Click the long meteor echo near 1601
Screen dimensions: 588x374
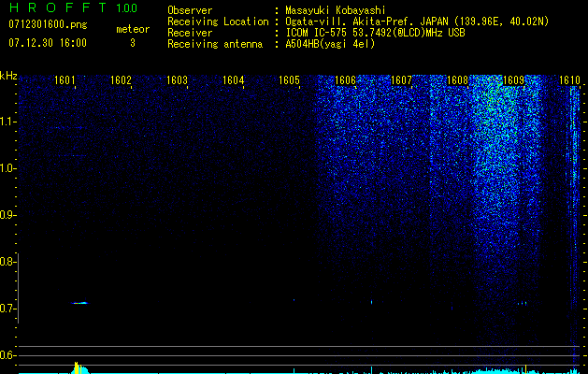click(x=79, y=303)
